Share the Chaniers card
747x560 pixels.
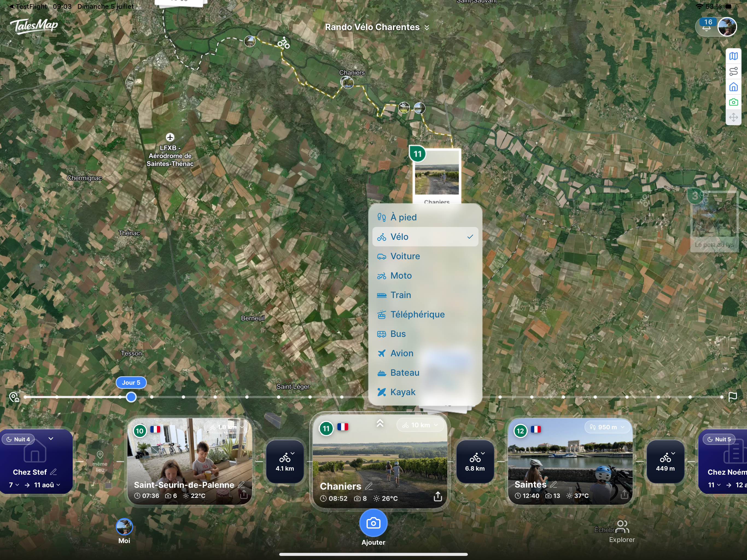[x=438, y=497]
